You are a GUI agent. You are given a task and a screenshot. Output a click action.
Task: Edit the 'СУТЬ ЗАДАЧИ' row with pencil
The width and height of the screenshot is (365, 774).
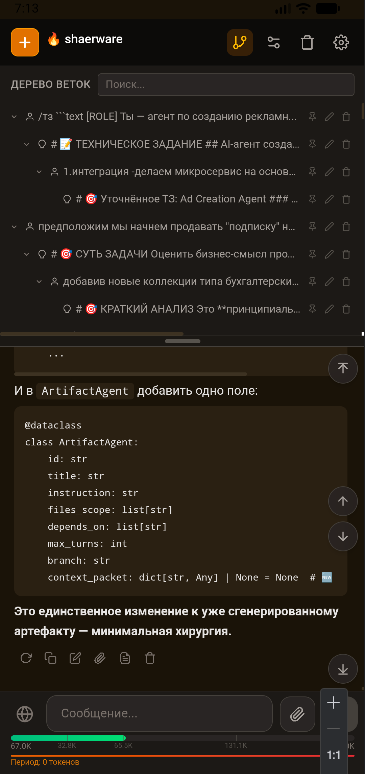[329, 254]
